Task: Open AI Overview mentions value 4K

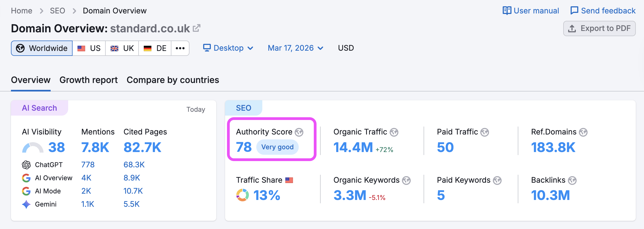Action: click(x=86, y=178)
